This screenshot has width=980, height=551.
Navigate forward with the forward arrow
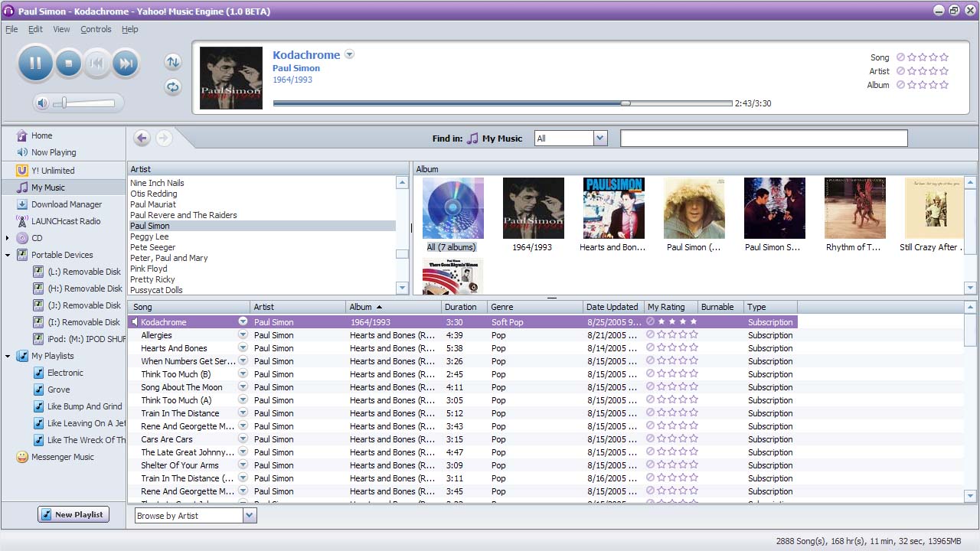(x=164, y=138)
